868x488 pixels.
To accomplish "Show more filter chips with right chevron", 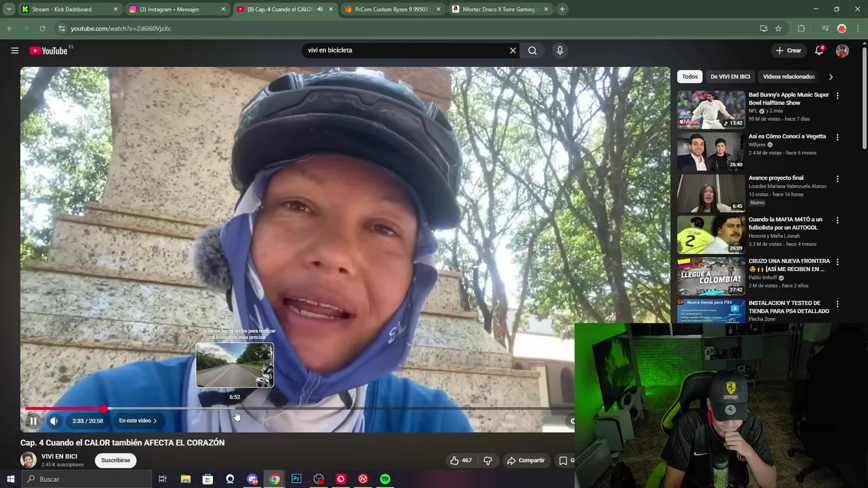I will (831, 77).
